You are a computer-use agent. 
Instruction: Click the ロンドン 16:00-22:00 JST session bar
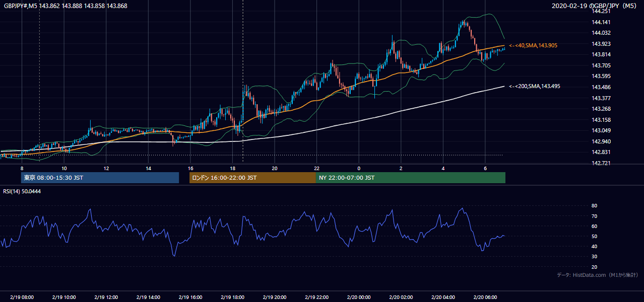point(252,178)
